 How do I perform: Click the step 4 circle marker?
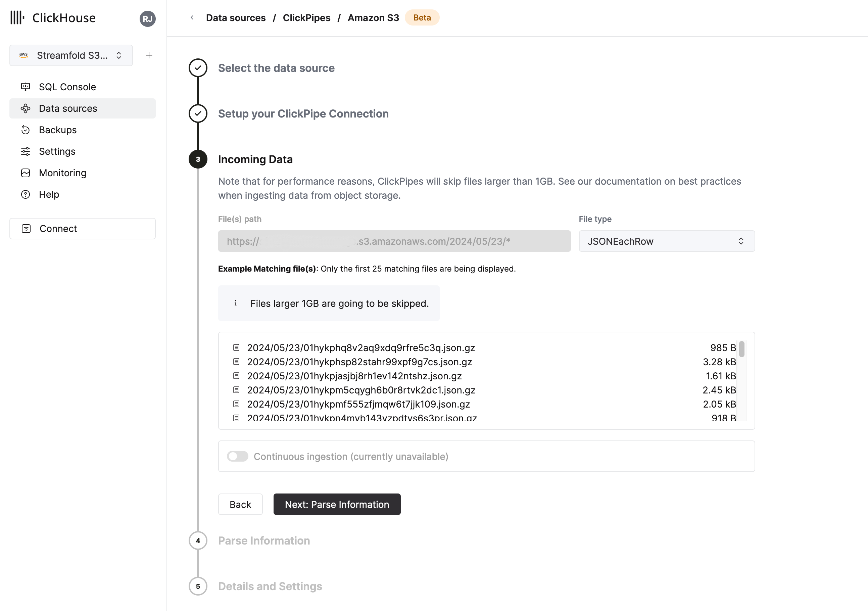[x=198, y=541]
